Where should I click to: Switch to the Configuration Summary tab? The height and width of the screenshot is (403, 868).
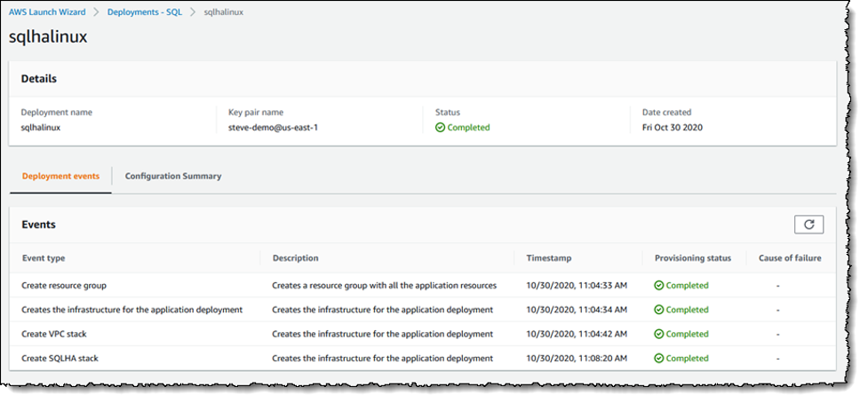(173, 177)
